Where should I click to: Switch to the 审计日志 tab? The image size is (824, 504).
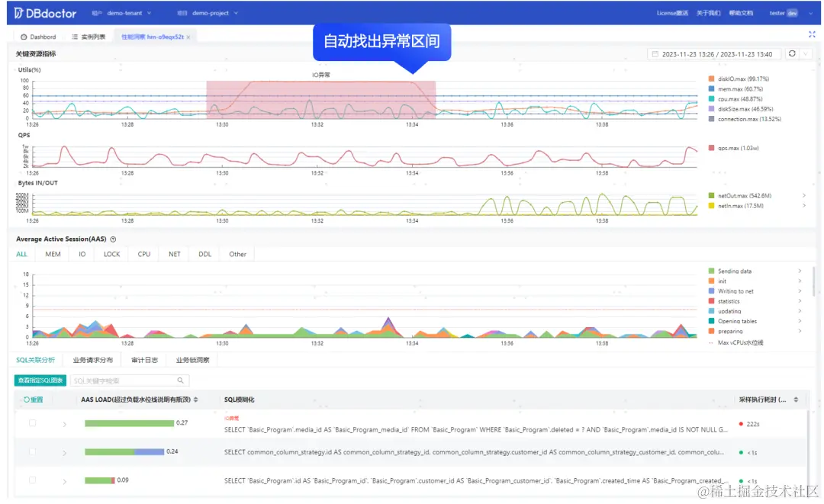click(x=143, y=359)
